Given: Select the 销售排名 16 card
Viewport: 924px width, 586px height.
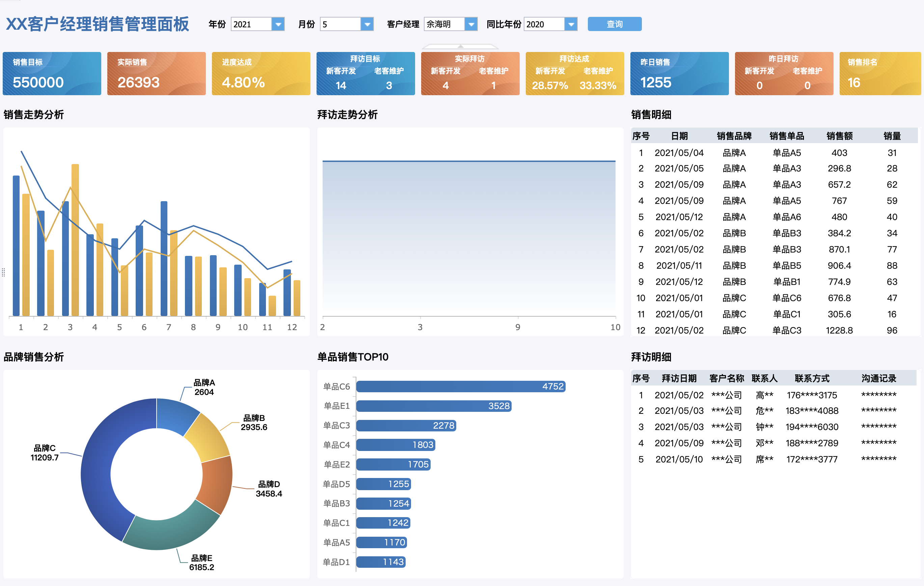Looking at the screenshot, I should 879,73.
